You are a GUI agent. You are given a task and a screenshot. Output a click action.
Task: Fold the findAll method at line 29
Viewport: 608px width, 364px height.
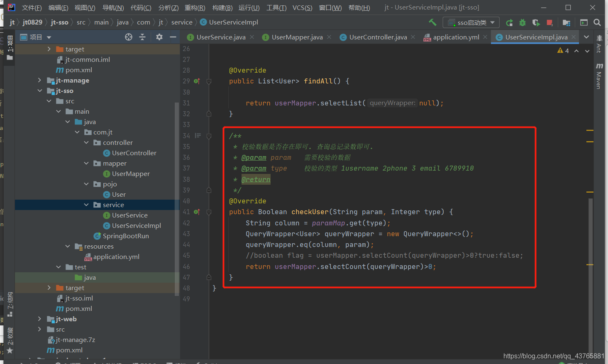click(x=209, y=81)
